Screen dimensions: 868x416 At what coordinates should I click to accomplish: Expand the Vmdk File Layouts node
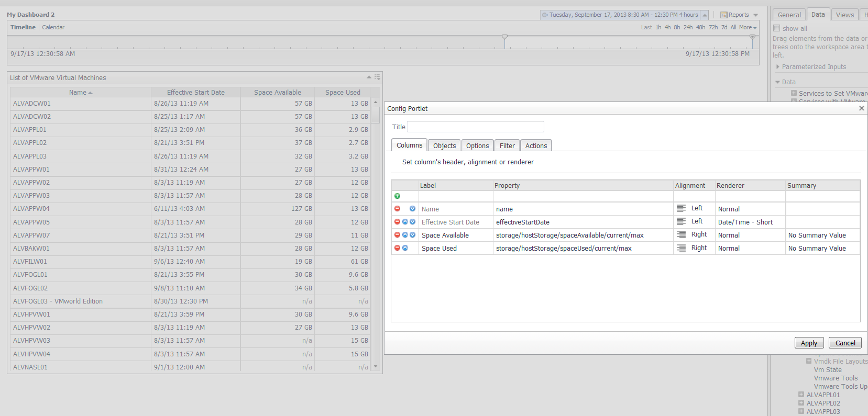809,361
